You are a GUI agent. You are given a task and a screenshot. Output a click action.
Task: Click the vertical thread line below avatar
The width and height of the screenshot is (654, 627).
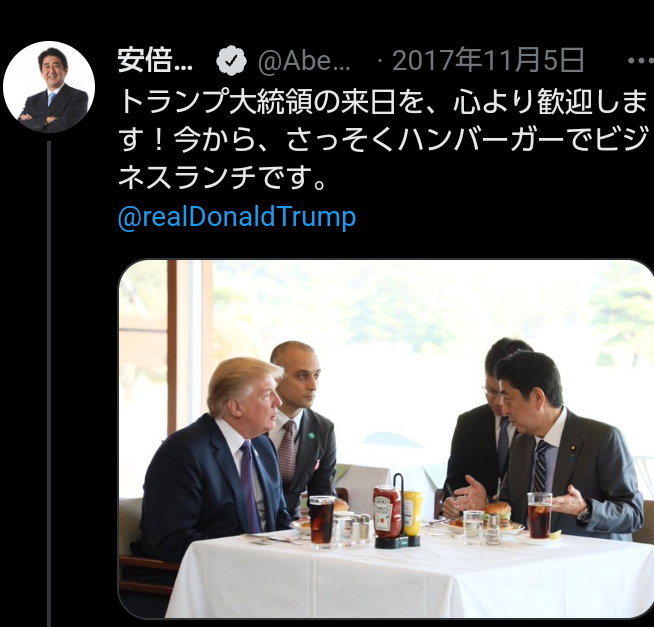click(49, 384)
